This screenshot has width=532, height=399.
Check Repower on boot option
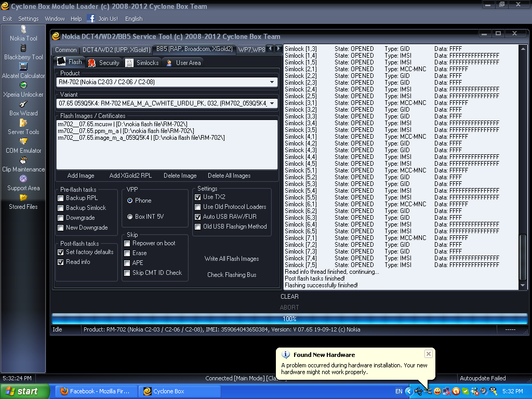[x=127, y=243]
